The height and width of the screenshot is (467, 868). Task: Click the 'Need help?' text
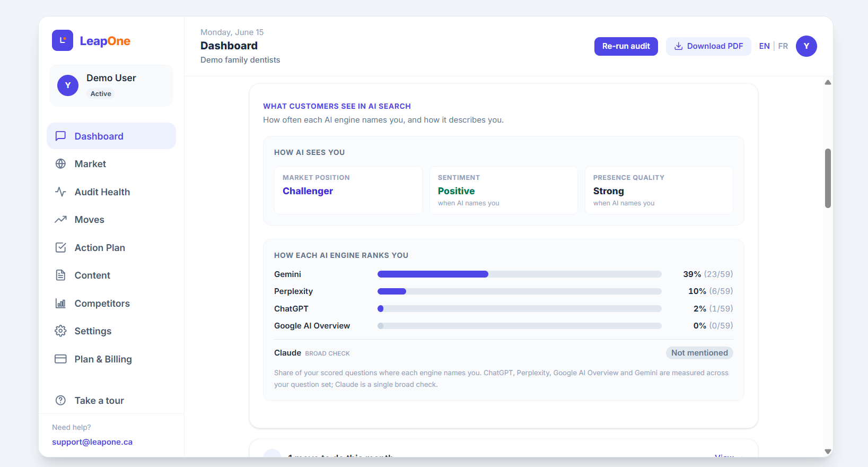tap(72, 427)
